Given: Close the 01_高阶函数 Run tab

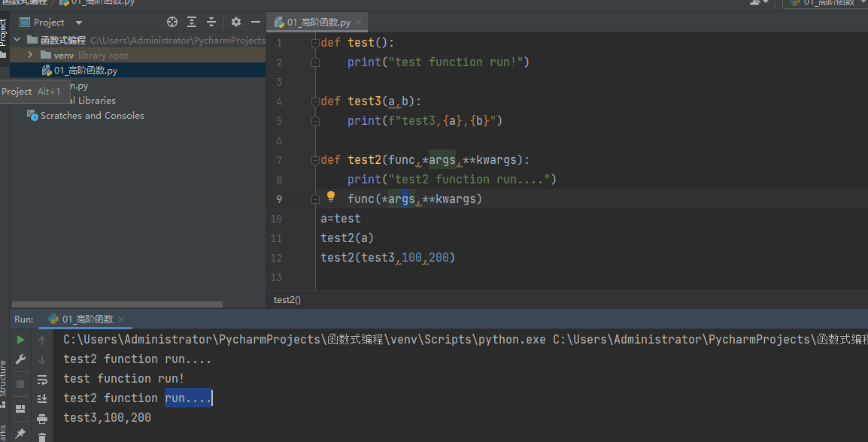Looking at the screenshot, I should 121,319.
